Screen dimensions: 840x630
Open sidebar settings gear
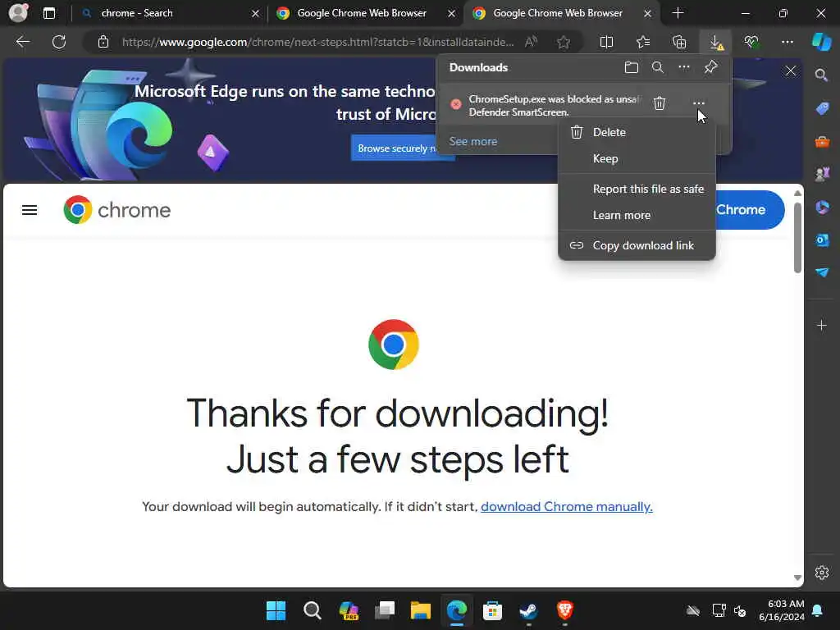click(822, 573)
